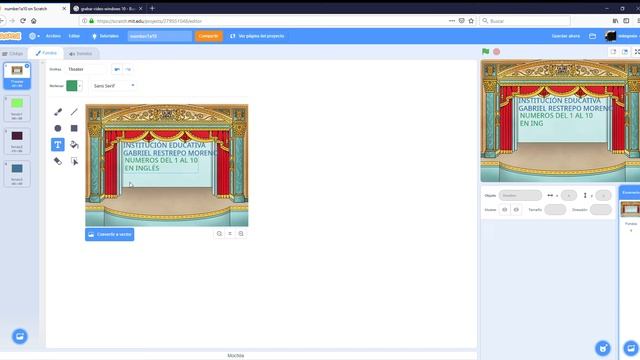Select the dark maroon backdrop thumbnail

coord(17,141)
